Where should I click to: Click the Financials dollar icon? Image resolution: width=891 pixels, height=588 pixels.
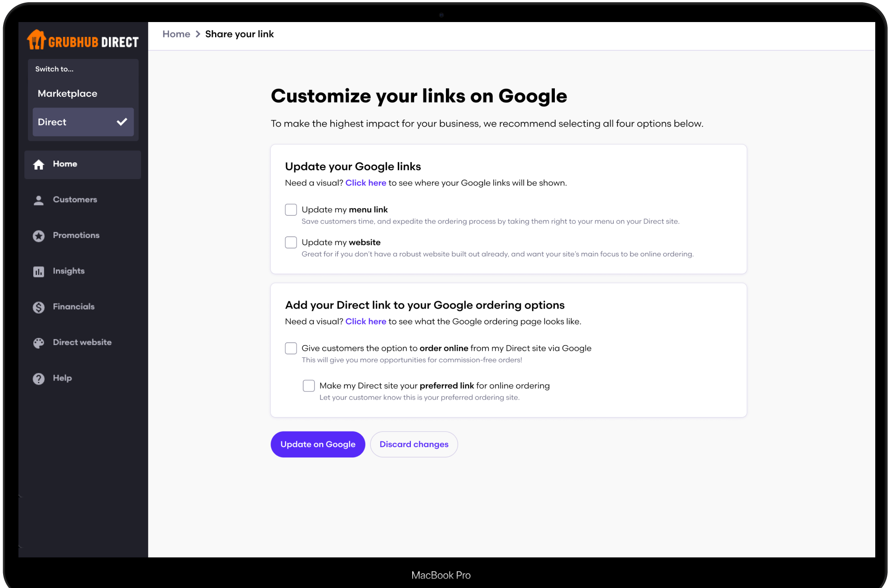(x=39, y=307)
